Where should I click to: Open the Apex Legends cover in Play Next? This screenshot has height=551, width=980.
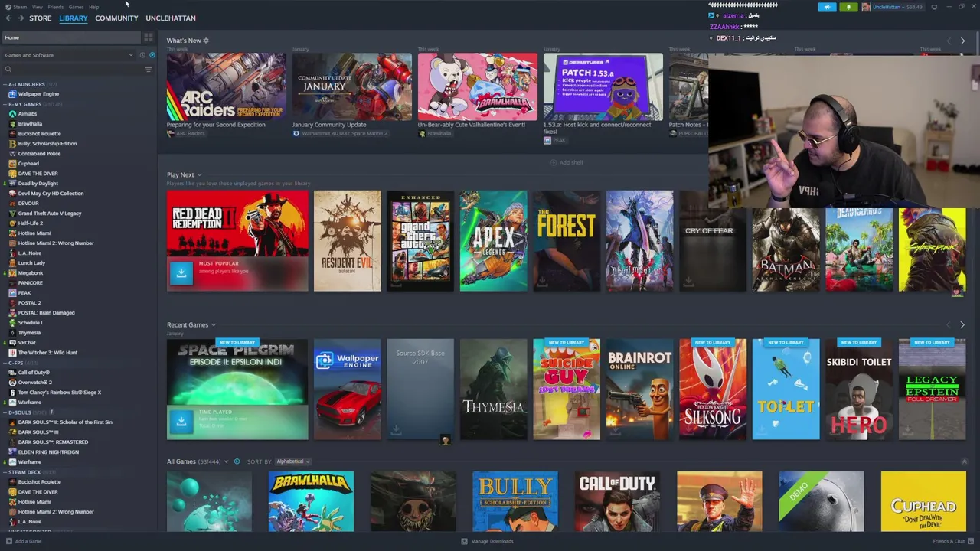(x=493, y=241)
